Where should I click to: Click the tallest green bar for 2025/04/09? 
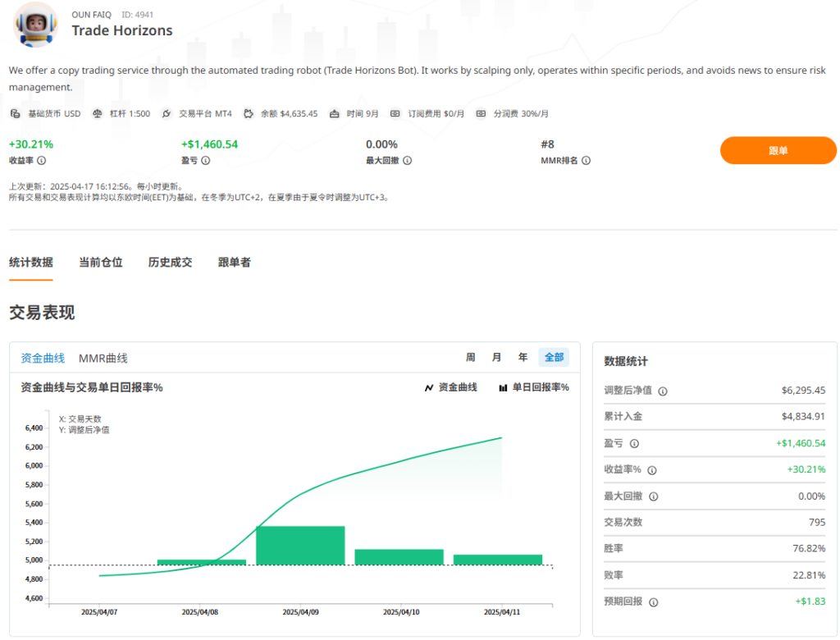point(300,545)
